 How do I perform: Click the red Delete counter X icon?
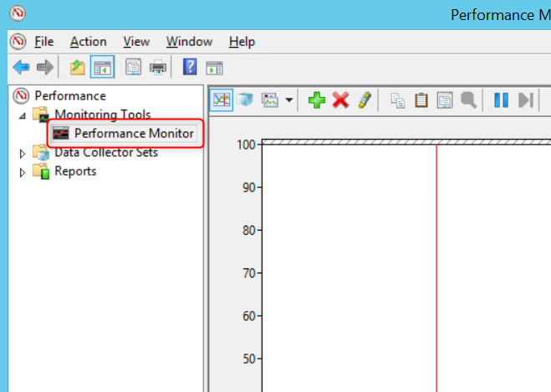point(340,100)
